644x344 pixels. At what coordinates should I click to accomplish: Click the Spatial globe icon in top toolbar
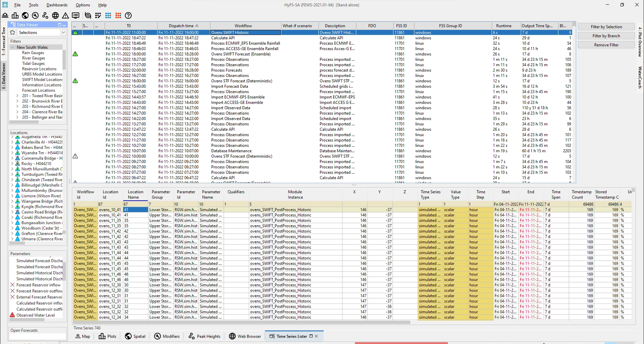tap(25, 15)
